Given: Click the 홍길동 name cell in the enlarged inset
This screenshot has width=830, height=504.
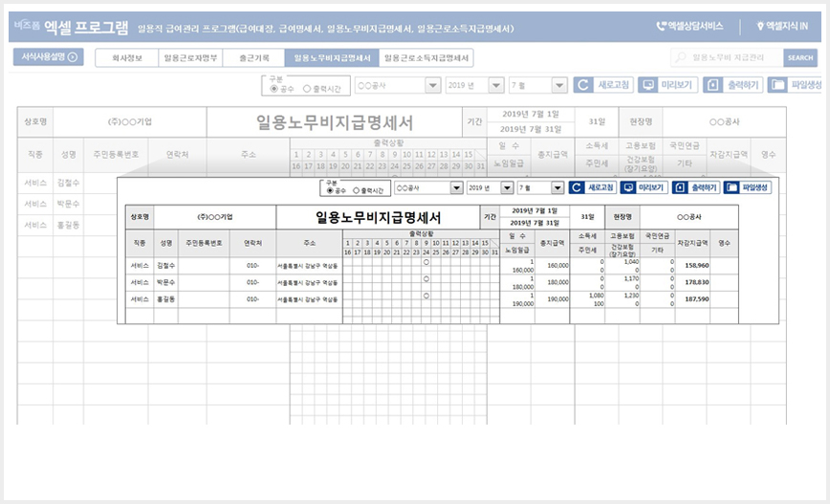Looking at the screenshot, I should pos(165,299).
